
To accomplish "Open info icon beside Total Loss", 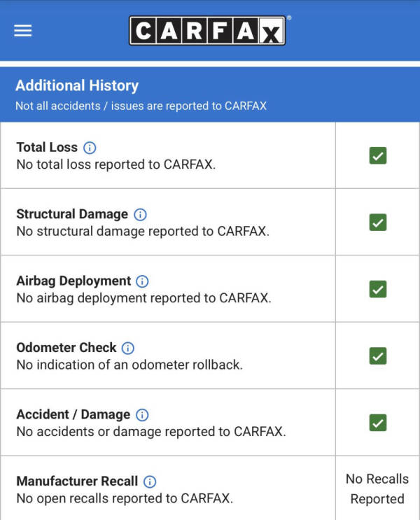I will tap(90, 148).
